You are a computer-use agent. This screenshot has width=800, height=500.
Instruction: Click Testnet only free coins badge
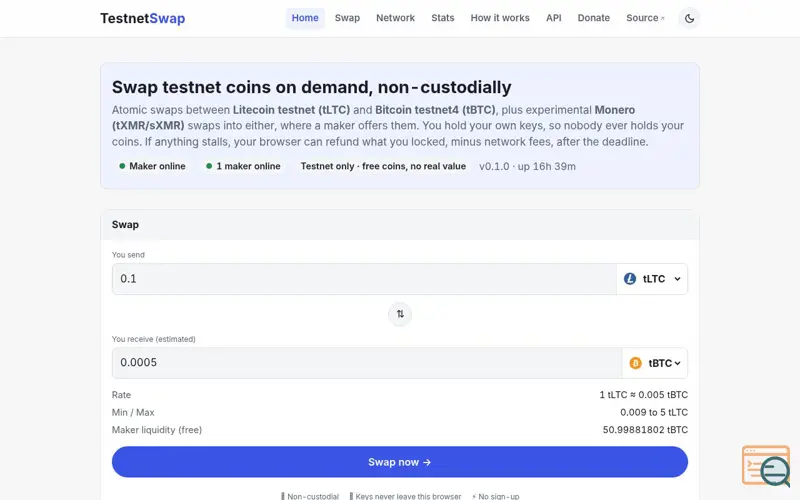(383, 166)
